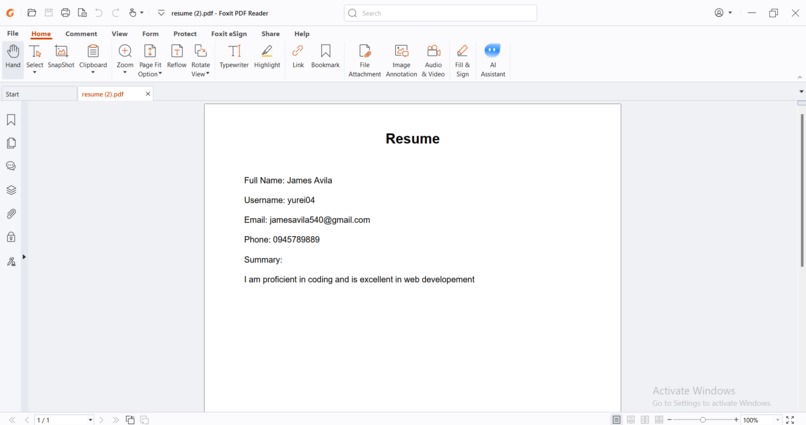This screenshot has width=806, height=425.
Task: Click the zoom in plus button
Action: (736, 420)
